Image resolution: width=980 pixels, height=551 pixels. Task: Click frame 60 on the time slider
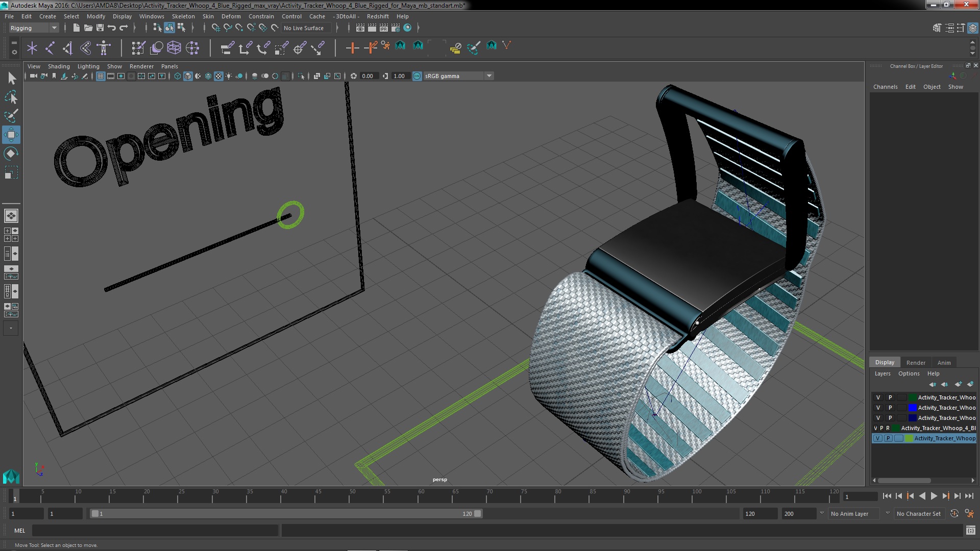[421, 496]
